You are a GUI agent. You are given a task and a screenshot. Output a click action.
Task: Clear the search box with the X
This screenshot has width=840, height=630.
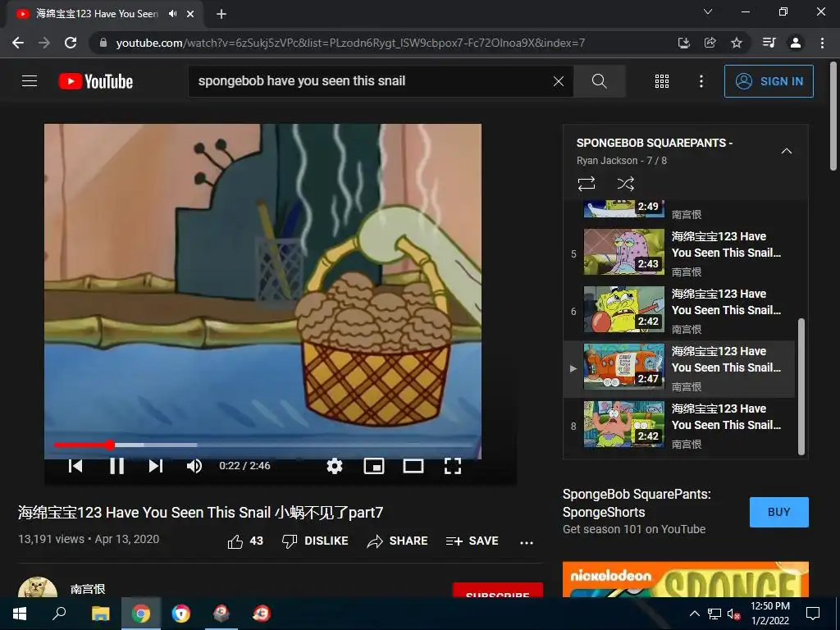click(x=558, y=81)
